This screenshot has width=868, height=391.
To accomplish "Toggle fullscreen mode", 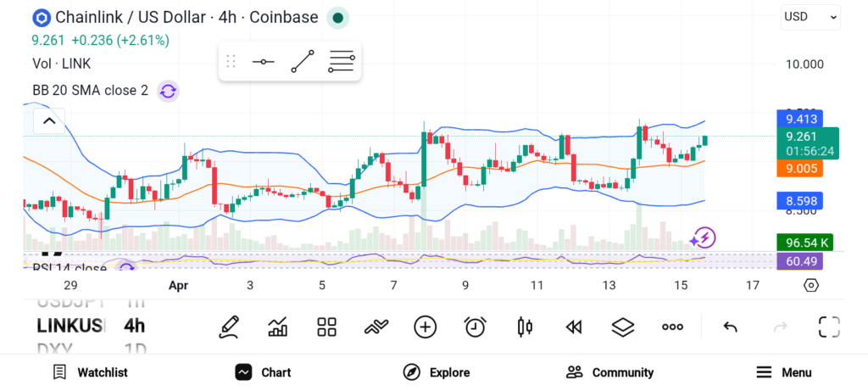I will tap(828, 327).
